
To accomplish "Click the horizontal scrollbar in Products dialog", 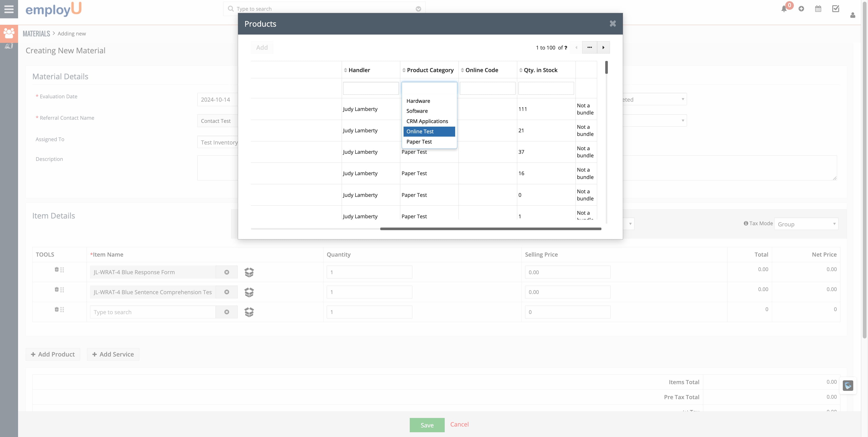I will coord(490,229).
